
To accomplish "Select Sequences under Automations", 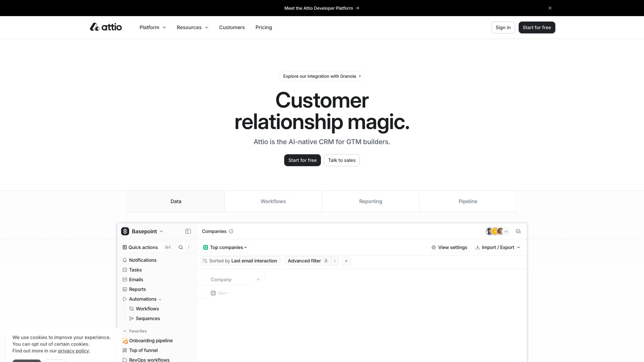I will (148, 318).
